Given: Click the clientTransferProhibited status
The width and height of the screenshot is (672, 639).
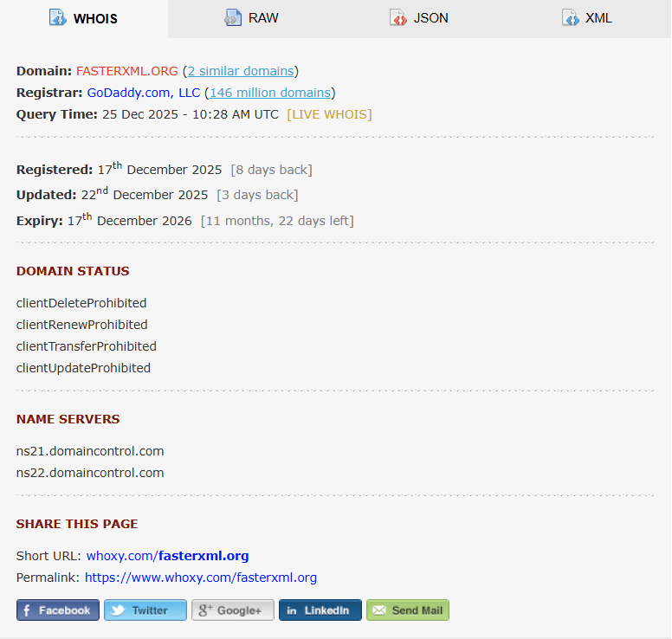Looking at the screenshot, I should [x=86, y=346].
